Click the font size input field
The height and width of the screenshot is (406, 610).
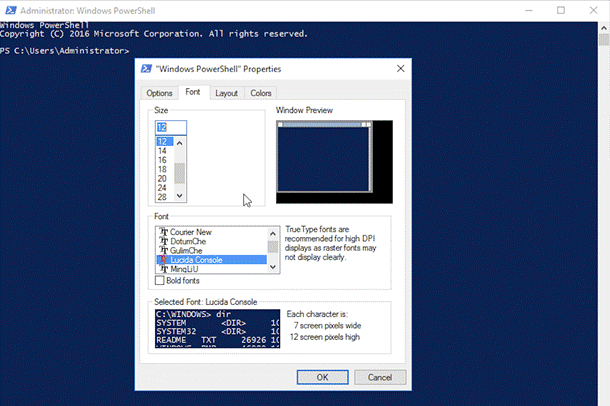click(171, 128)
